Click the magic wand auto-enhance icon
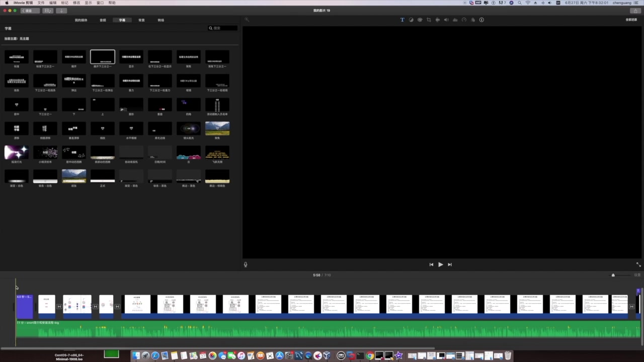This screenshot has height=362, width=644. (x=247, y=20)
